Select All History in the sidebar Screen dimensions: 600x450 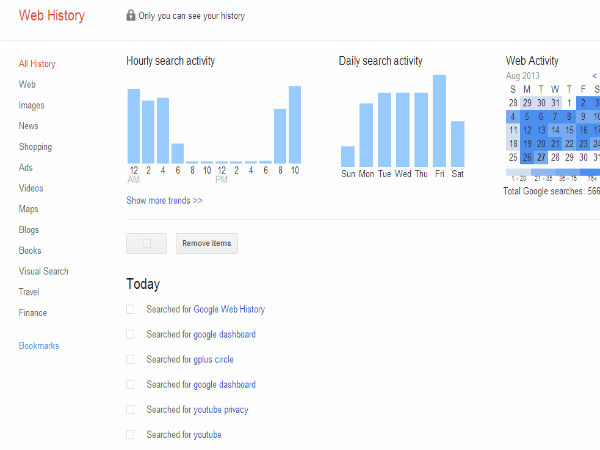[x=37, y=64]
